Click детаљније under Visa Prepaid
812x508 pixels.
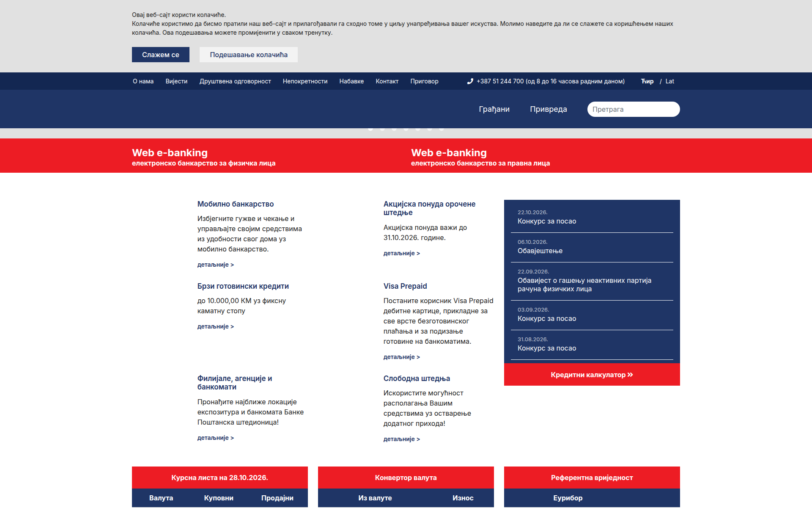click(x=402, y=357)
